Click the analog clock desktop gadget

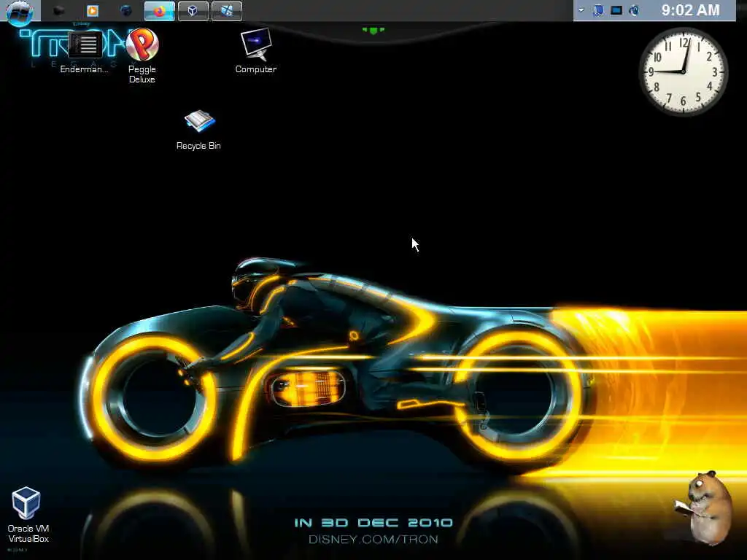click(683, 71)
